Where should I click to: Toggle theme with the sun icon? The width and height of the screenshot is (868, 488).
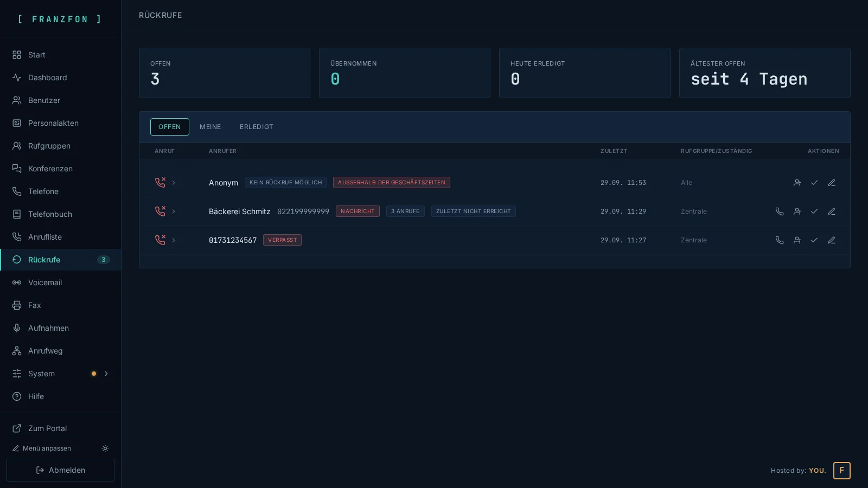pos(105,448)
